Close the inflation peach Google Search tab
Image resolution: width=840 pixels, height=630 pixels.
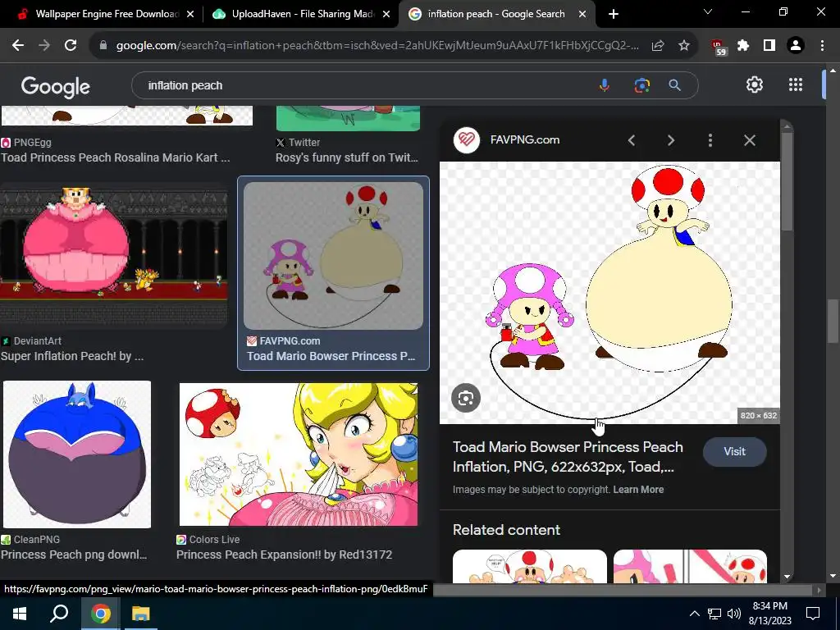pos(582,15)
